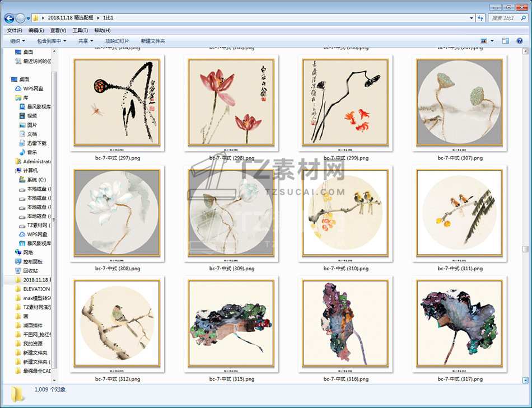Click in the search box 搜索 1比1
532x408 pixels.
coord(503,18)
